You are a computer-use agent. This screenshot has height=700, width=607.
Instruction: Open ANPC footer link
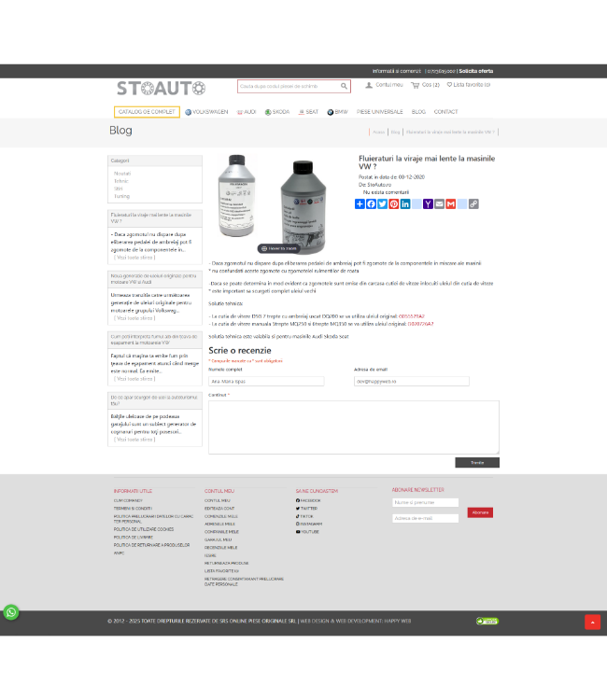tap(119, 553)
